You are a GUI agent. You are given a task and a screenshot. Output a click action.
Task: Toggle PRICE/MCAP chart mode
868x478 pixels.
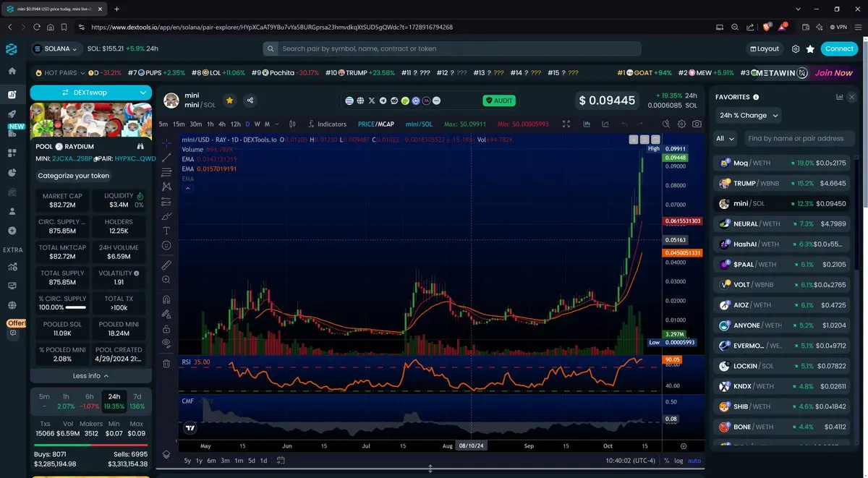[376, 124]
